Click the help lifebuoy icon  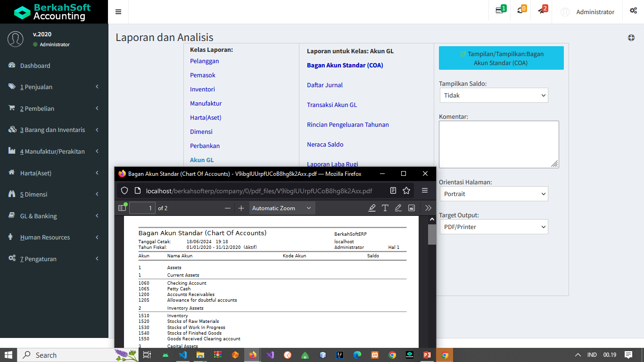click(631, 38)
